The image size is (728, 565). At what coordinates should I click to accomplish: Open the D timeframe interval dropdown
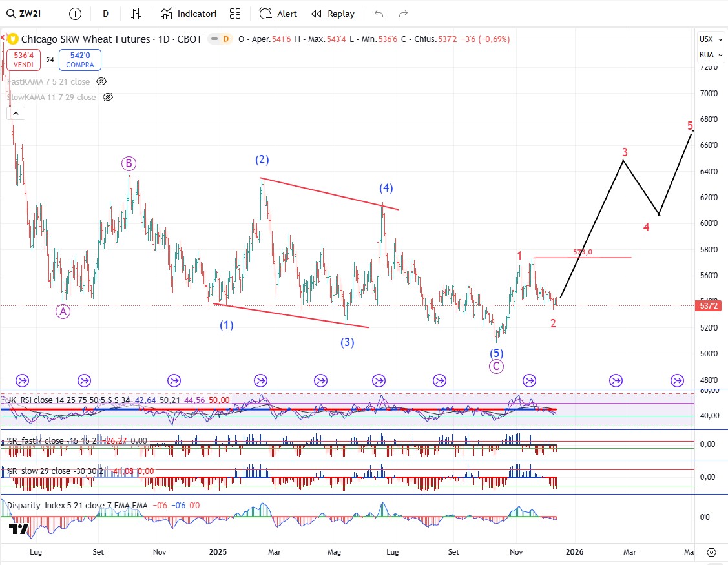coord(106,14)
